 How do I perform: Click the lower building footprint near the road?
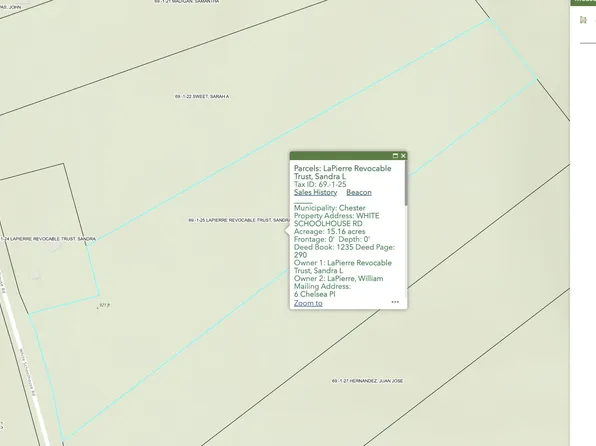[36, 275]
